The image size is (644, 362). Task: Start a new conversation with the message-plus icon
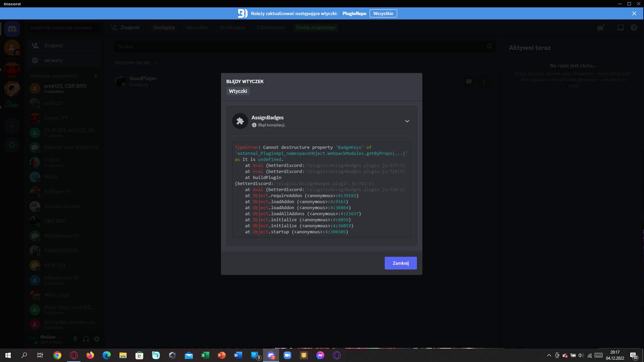[x=601, y=27]
